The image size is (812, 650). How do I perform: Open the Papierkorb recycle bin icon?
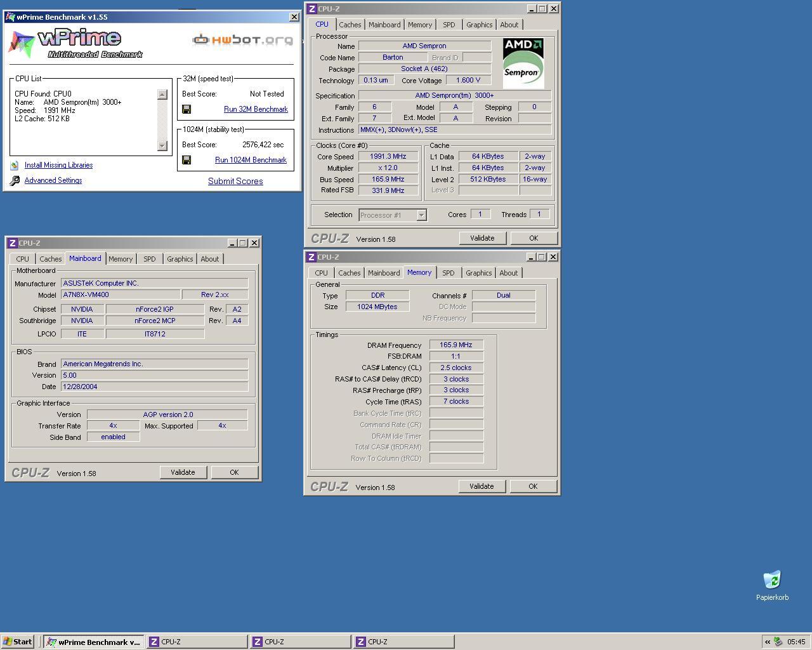(772, 580)
